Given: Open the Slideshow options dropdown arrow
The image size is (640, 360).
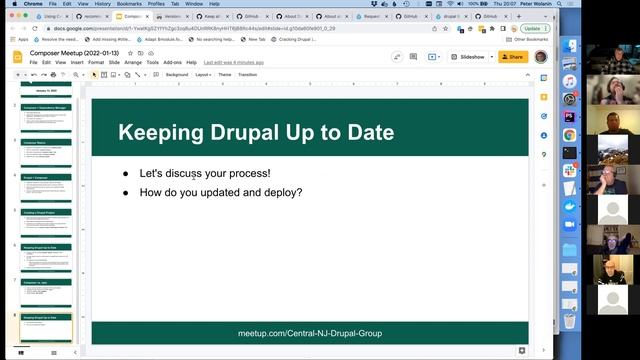Looking at the screenshot, I should 491,57.
